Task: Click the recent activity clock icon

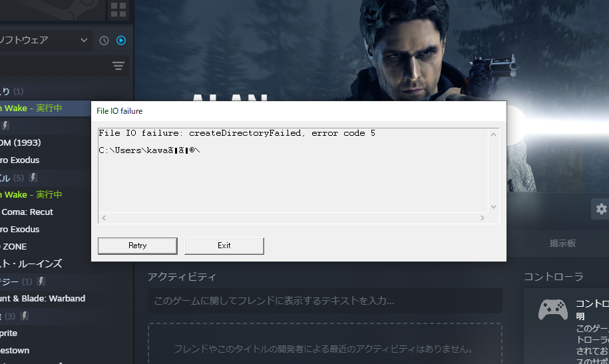Action: (x=104, y=41)
